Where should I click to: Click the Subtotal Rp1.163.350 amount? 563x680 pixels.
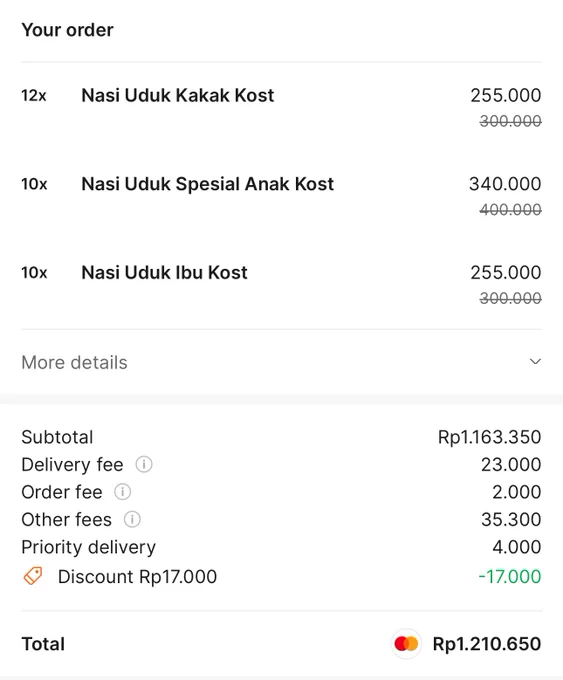(489, 437)
